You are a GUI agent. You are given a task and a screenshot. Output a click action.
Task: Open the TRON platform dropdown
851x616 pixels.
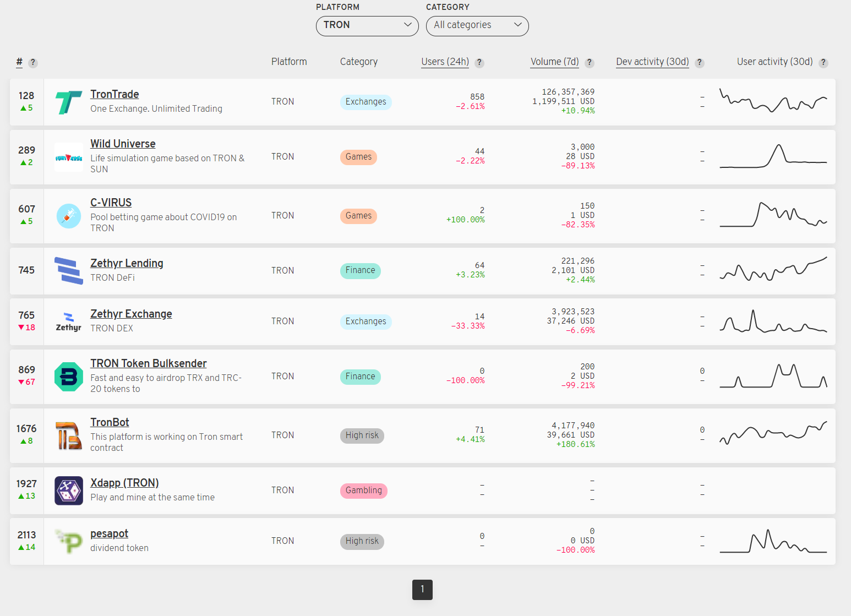[x=367, y=26]
